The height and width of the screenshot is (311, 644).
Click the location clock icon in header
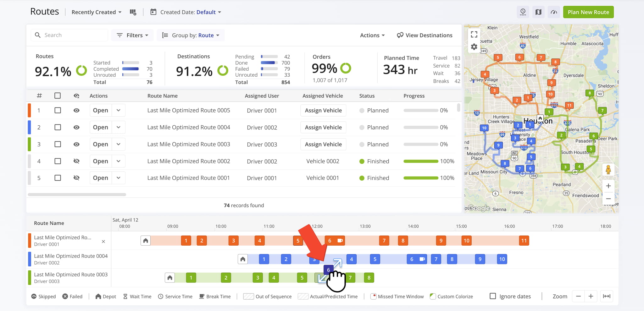point(523,12)
